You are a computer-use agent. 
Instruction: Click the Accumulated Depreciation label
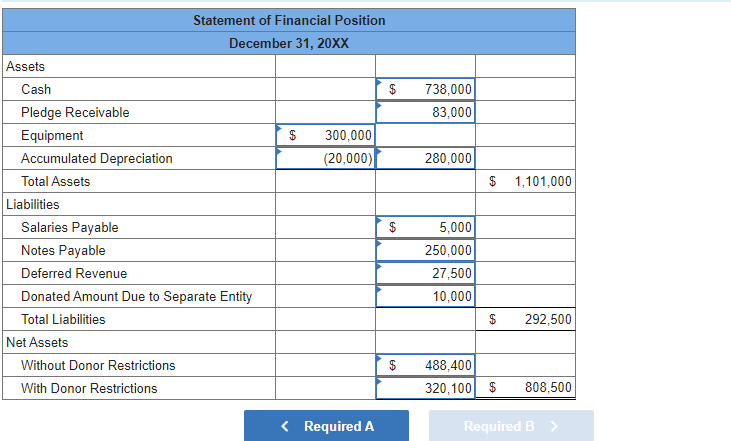(x=97, y=158)
